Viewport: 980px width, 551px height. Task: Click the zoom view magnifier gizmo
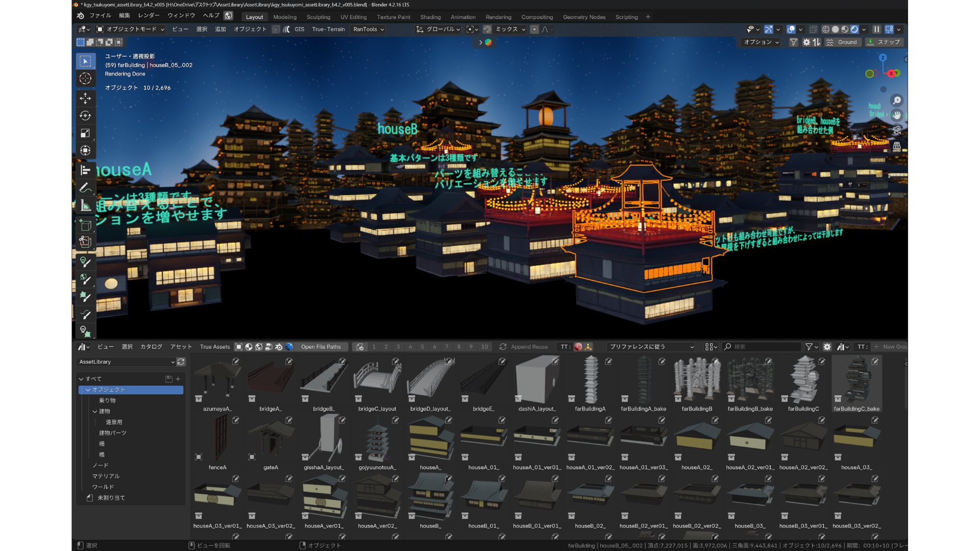pyautogui.click(x=897, y=101)
